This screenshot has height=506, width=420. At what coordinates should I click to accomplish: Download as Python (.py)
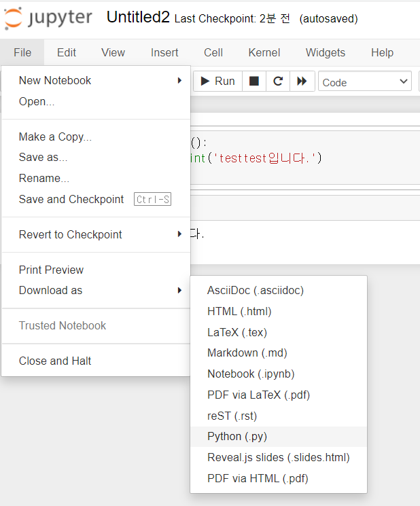pyautogui.click(x=279, y=436)
